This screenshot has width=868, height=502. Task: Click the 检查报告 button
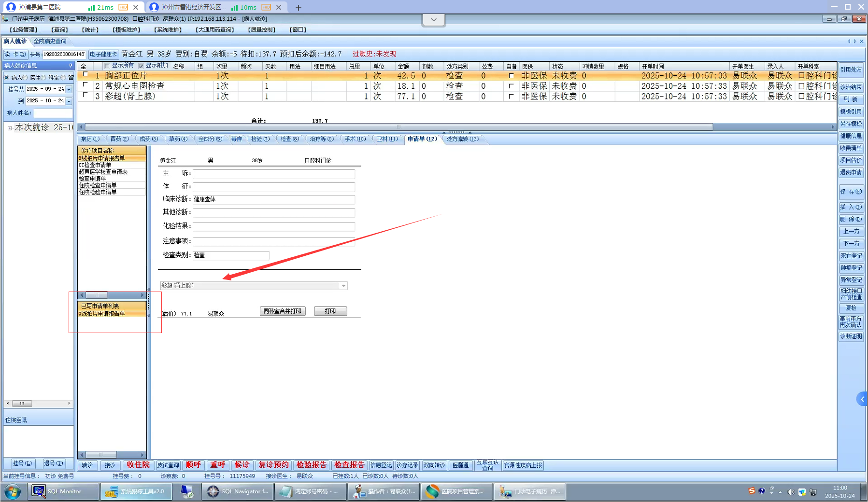click(349, 465)
